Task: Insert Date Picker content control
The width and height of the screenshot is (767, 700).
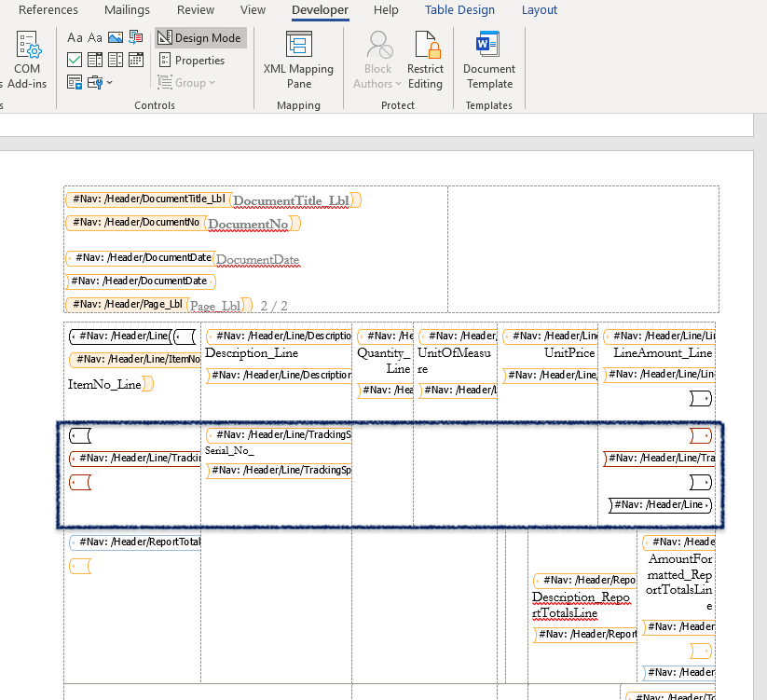Action: click(136, 60)
